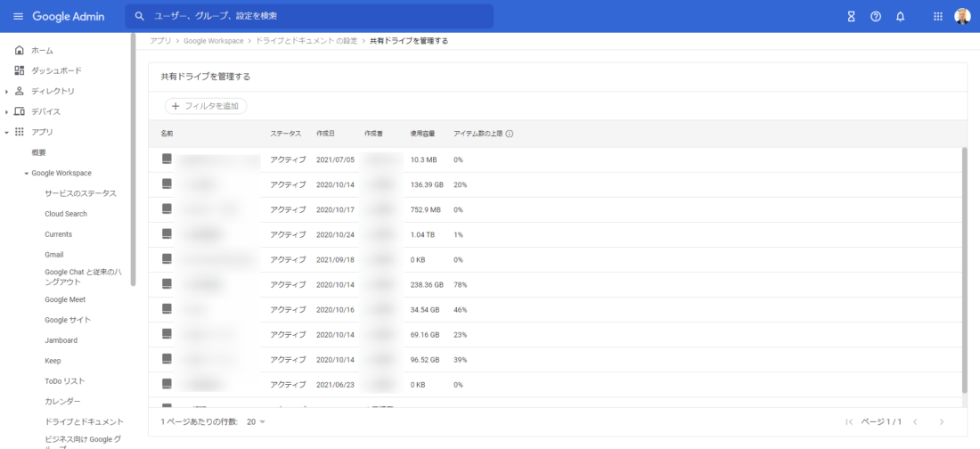Open Google Chat と従来のハングアウト
The width and height of the screenshot is (980, 449).
coord(84,277)
